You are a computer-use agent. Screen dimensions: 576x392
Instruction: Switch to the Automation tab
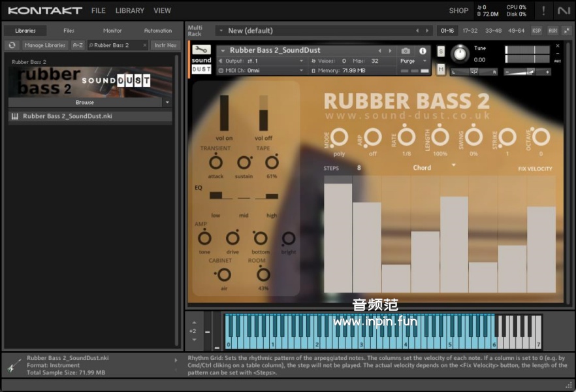[158, 31]
